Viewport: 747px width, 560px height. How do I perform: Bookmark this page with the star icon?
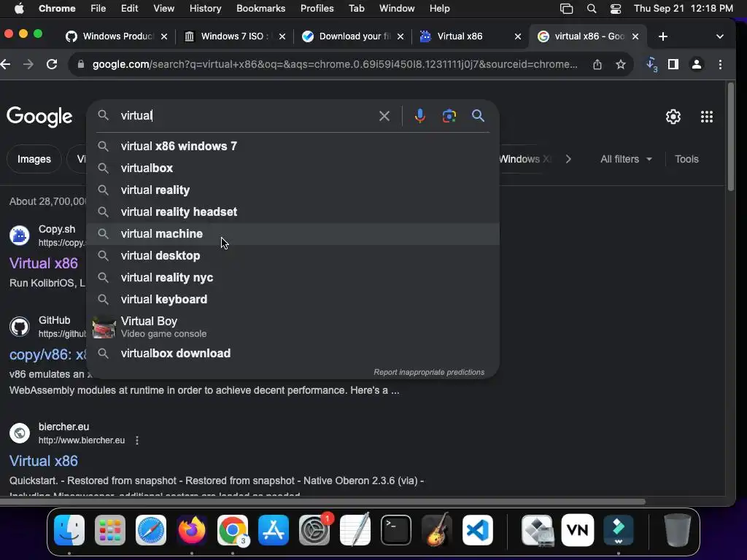[620, 64]
